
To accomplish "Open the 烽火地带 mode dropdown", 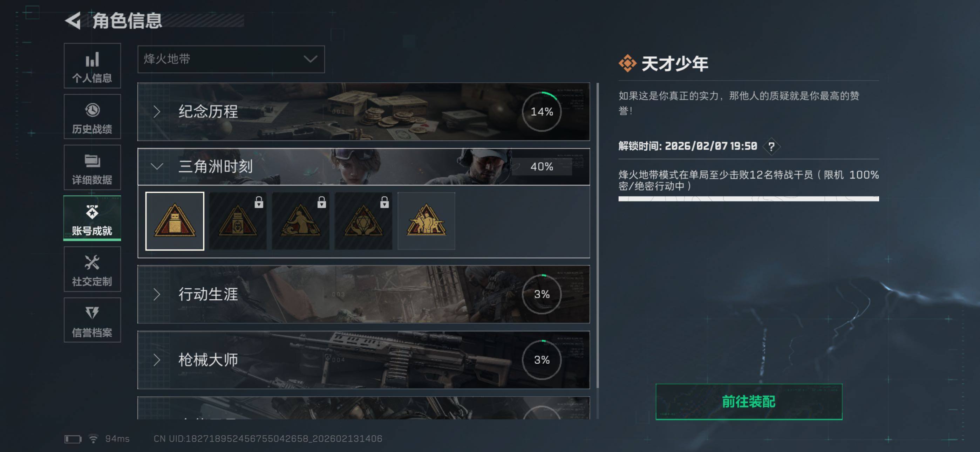I will (231, 59).
